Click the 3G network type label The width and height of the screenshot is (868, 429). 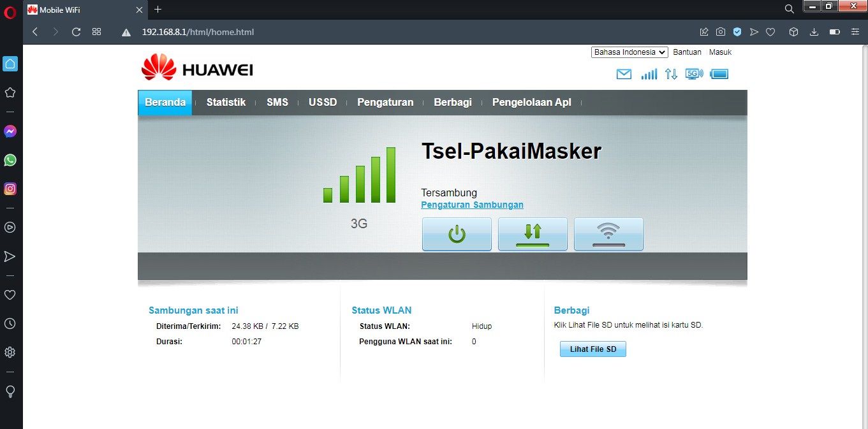pos(359,224)
